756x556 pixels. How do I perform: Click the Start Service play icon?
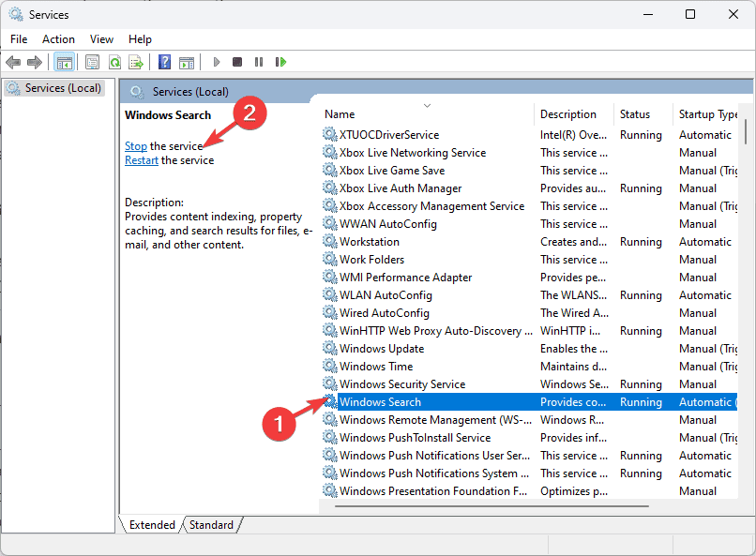click(x=217, y=62)
